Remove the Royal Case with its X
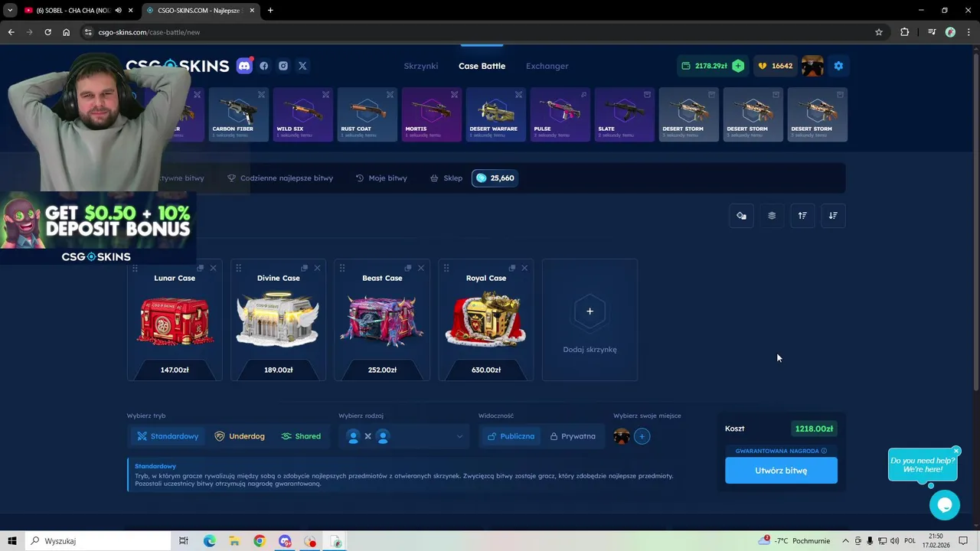This screenshot has width=980, height=551. pos(524,268)
